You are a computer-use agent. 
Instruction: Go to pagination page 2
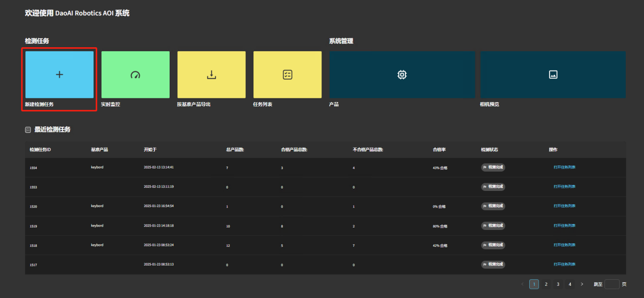pos(546,284)
